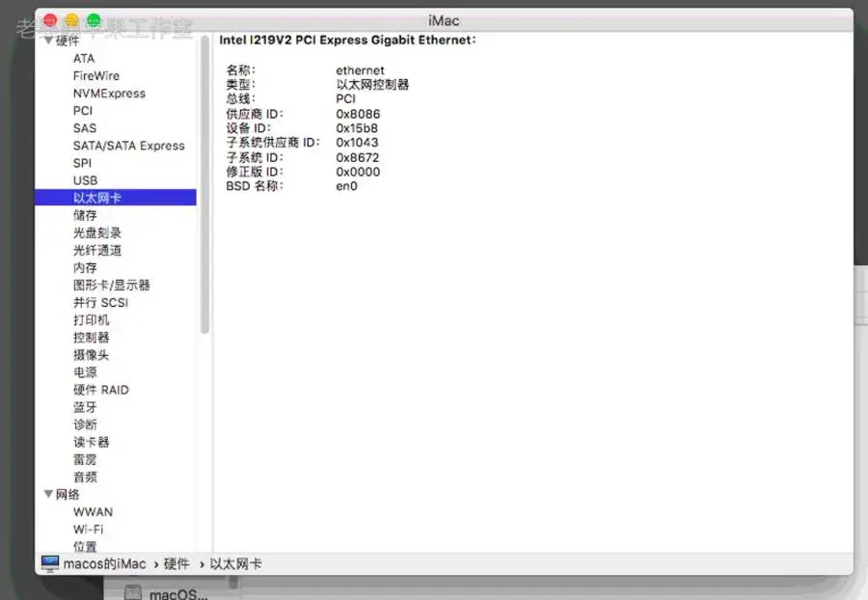Click subsystem vendor ID 0x1043

coord(357,142)
